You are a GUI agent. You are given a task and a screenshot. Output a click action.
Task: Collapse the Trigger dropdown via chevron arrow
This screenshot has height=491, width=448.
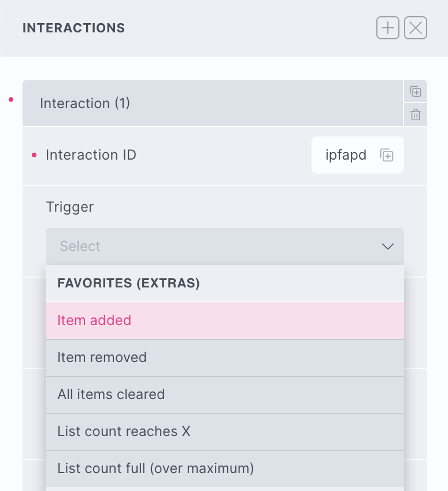(387, 246)
